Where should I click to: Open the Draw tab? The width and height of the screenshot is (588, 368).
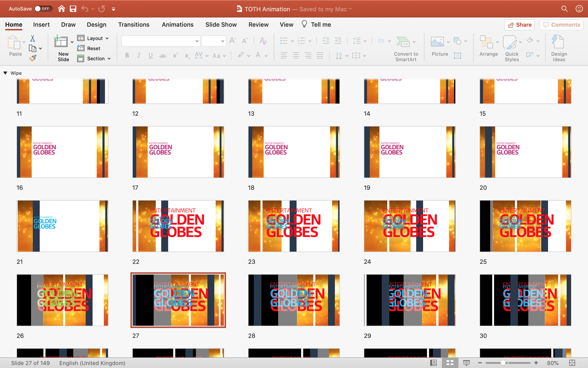pos(68,25)
